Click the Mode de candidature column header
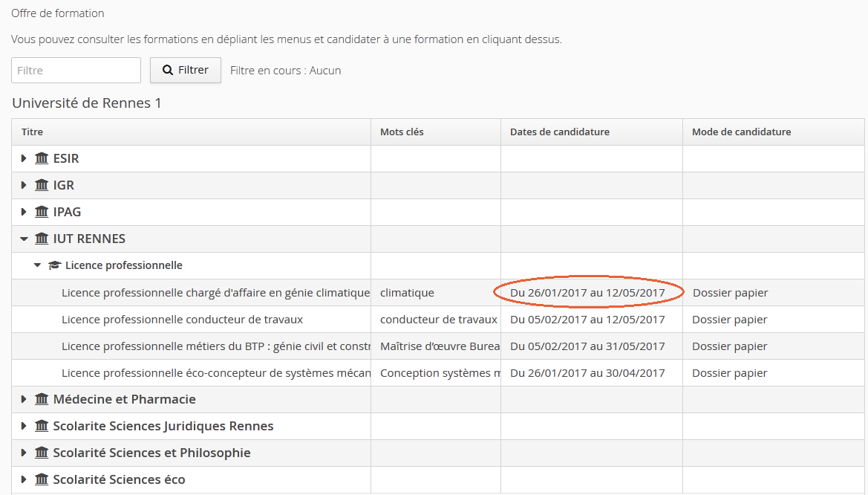Viewport: 868px width, 495px height. coord(774,132)
